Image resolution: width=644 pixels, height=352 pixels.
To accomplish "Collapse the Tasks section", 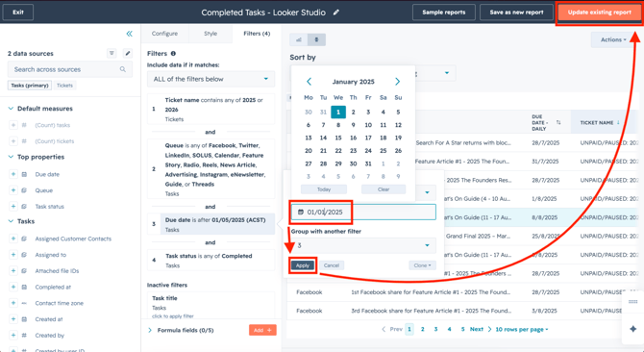I will coord(11,221).
